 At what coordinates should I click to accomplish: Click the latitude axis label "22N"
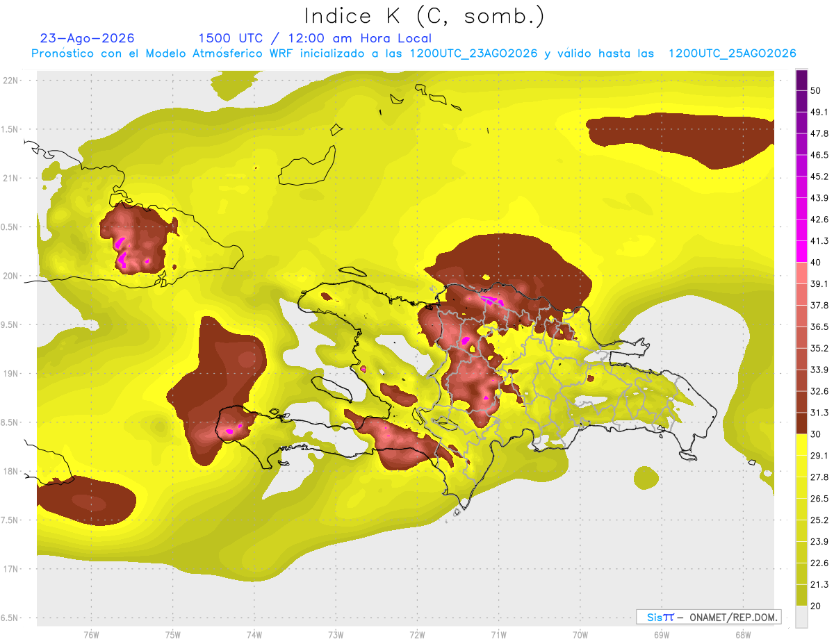(x=11, y=81)
